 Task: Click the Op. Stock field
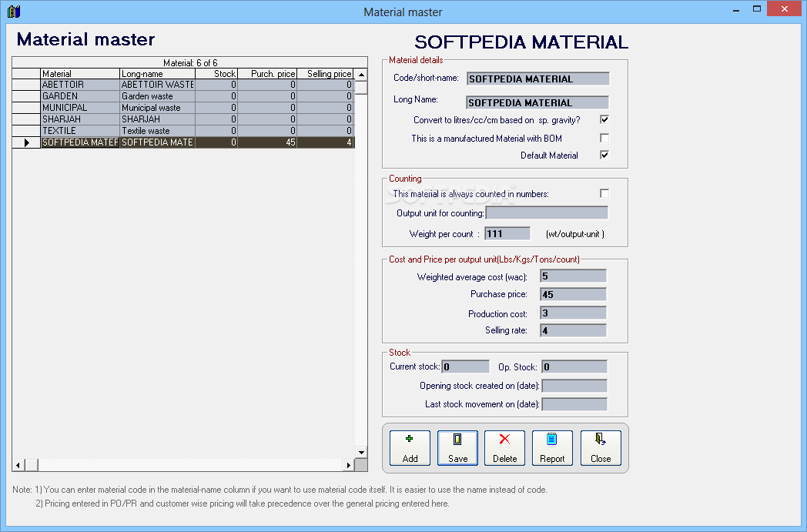click(574, 366)
